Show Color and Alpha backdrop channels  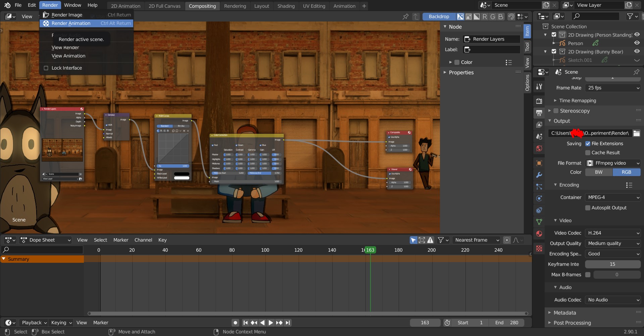click(460, 16)
